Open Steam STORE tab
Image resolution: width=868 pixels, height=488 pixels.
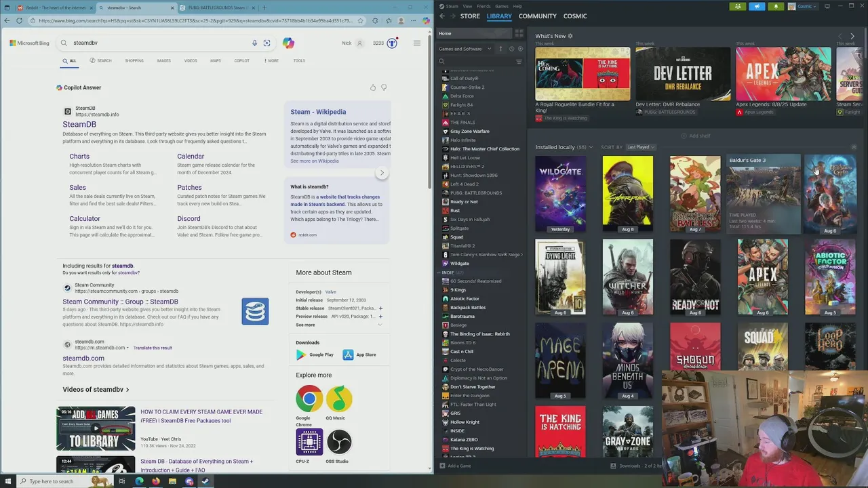pos(470,16)
